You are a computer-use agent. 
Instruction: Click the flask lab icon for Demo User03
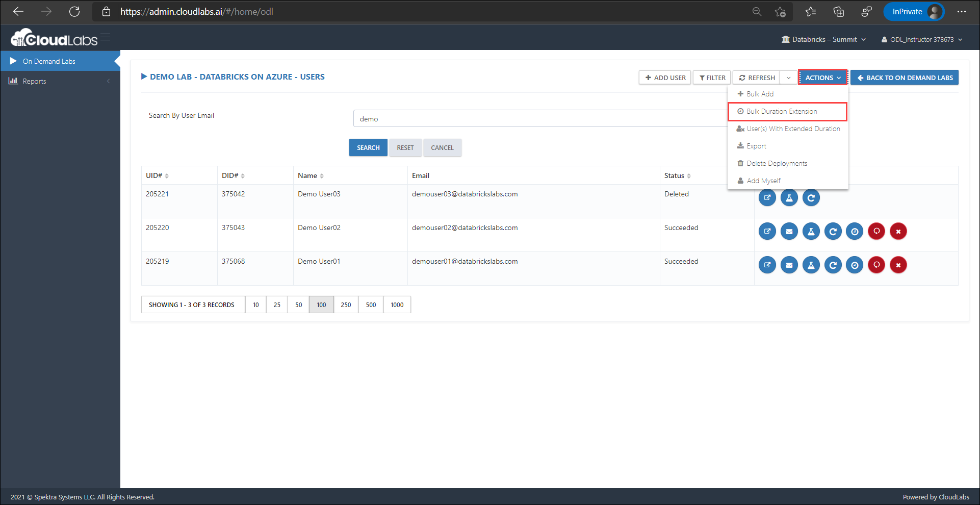[x=789, y=197]
